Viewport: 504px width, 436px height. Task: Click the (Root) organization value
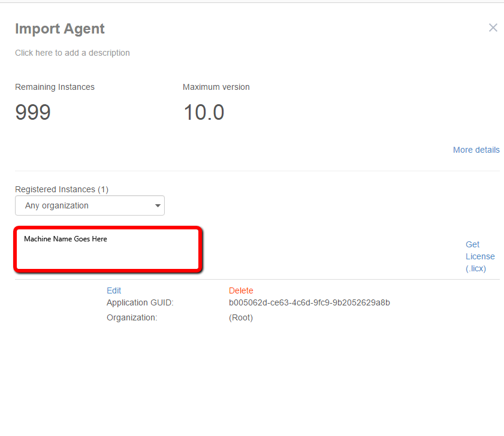click(241, 317)
